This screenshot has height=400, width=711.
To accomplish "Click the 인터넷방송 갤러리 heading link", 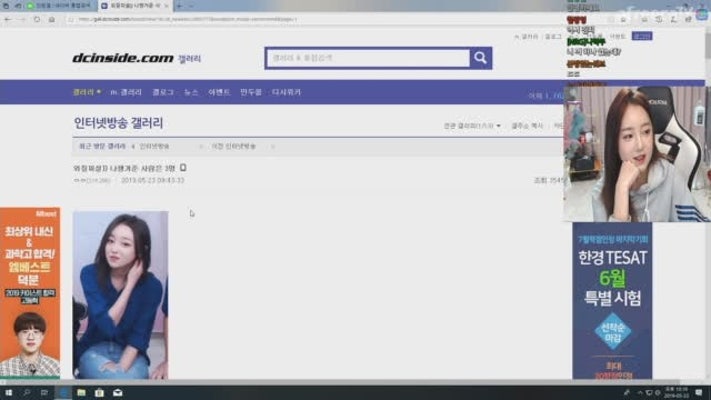I will click(x=118, y=124).
